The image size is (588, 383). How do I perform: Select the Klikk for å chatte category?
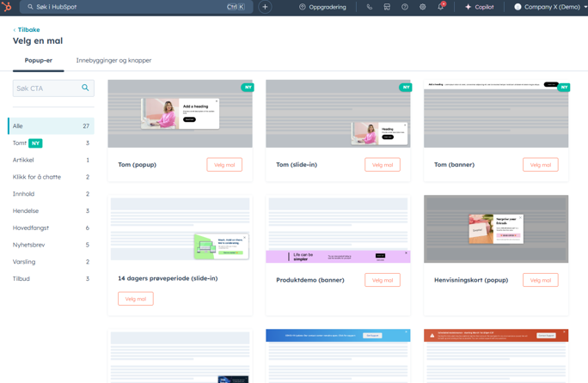(x=51, y=177)
